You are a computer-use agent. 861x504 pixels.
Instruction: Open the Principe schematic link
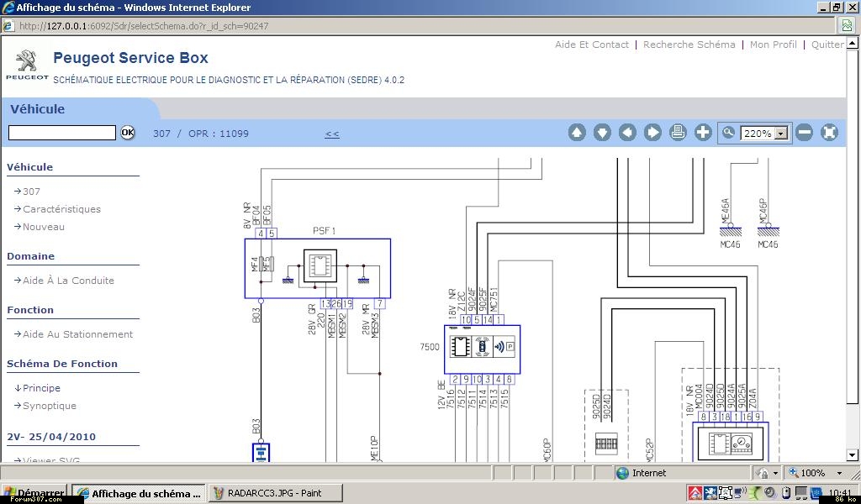point(41,388)
